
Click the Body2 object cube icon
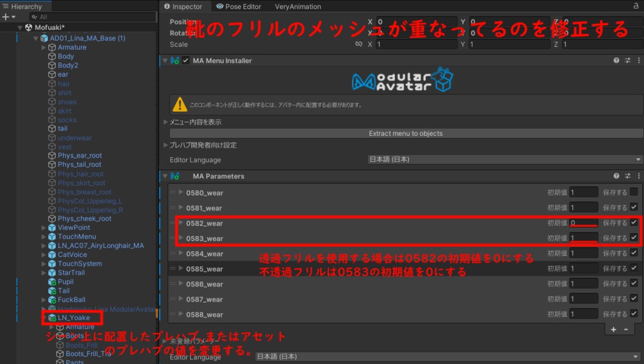pyautogui.click(x=52, y=65)
